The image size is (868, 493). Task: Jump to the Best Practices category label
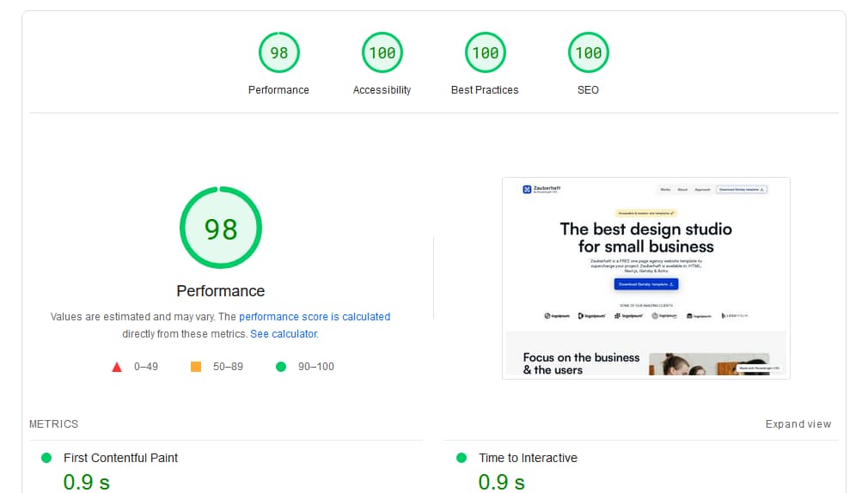(x=485, y=89)
